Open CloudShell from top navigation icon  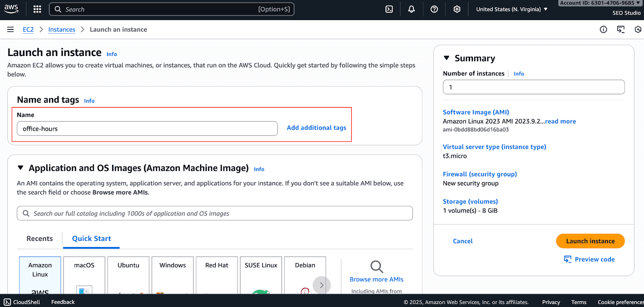coord(389,9)
